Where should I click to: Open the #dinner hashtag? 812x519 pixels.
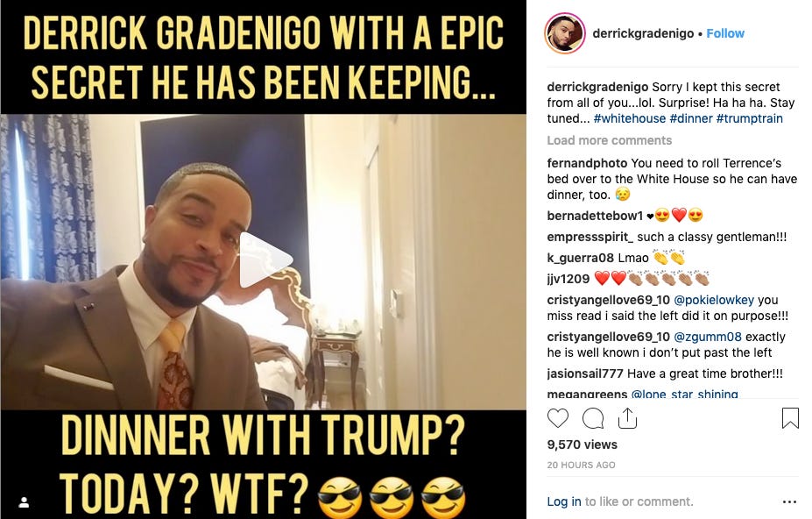[691, 118]
